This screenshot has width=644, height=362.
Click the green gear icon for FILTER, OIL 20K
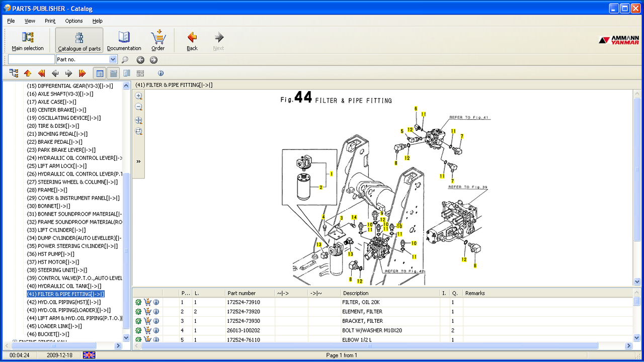138,302
